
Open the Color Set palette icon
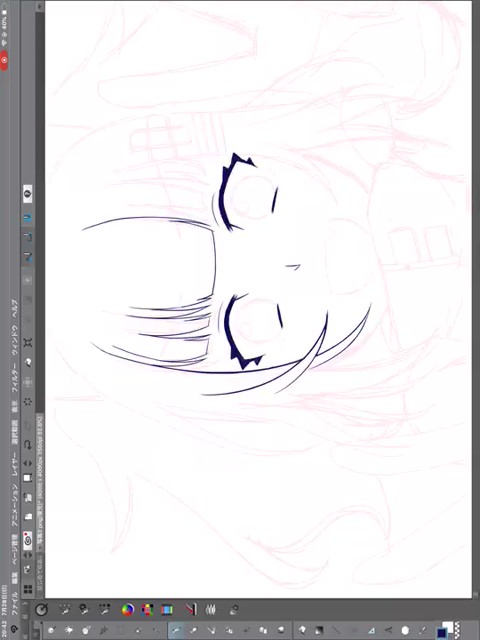147,610
